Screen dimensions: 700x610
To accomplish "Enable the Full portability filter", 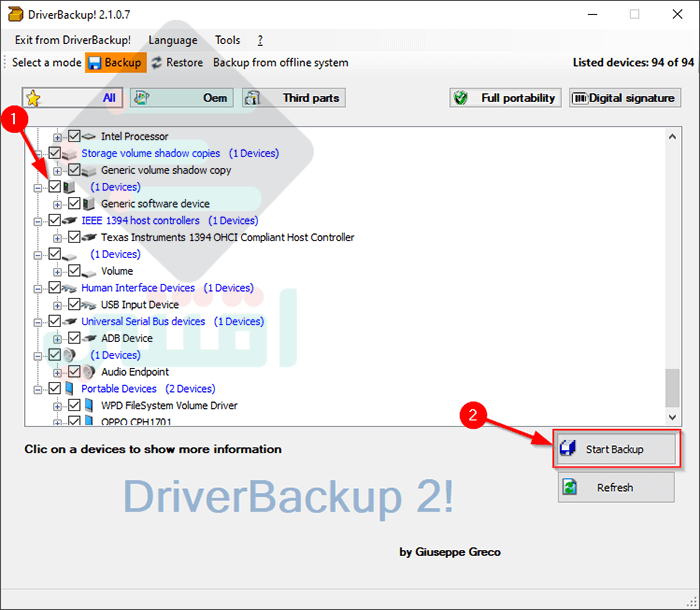I will click(x=505, y=98).
